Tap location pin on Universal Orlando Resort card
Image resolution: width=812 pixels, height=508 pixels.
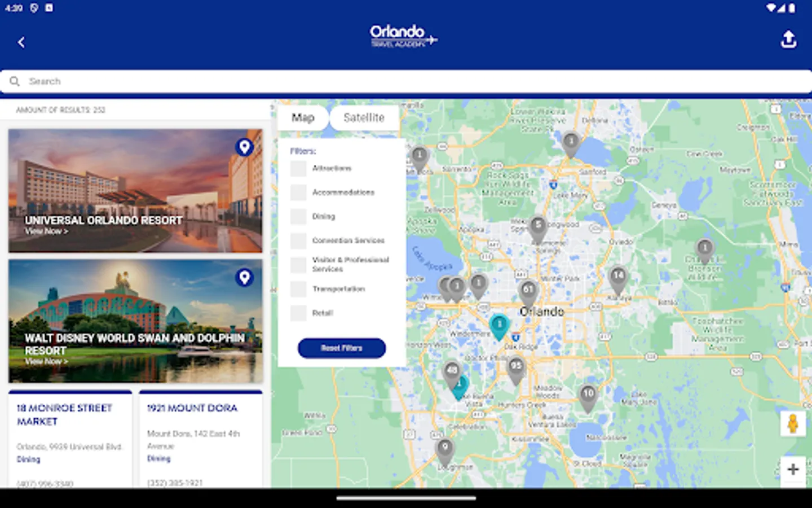(x=244, y=147)
